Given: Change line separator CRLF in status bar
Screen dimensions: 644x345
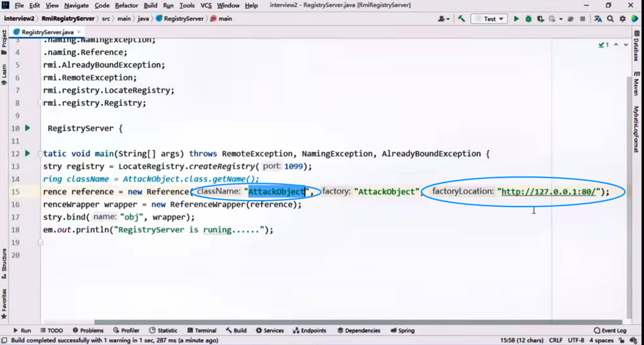Looking at the screenshot, I should [x=556, y=341].
